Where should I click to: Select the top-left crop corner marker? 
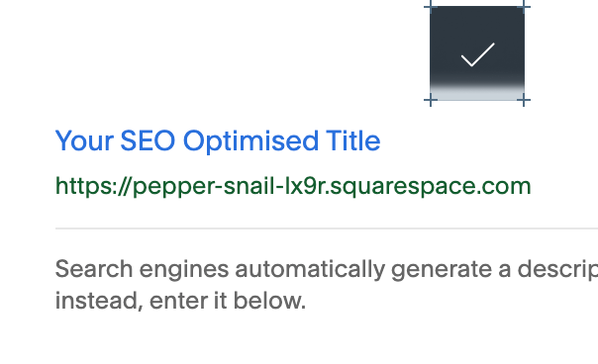coord(431,7)
